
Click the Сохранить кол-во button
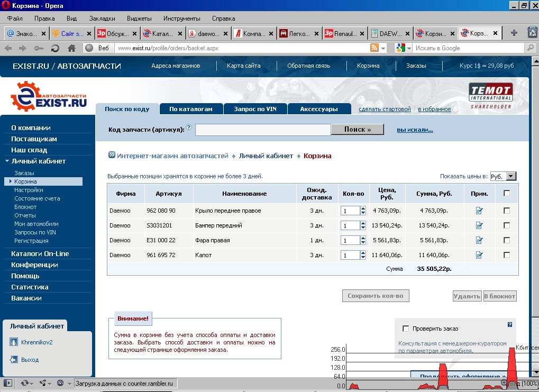[x=376, y=296]
